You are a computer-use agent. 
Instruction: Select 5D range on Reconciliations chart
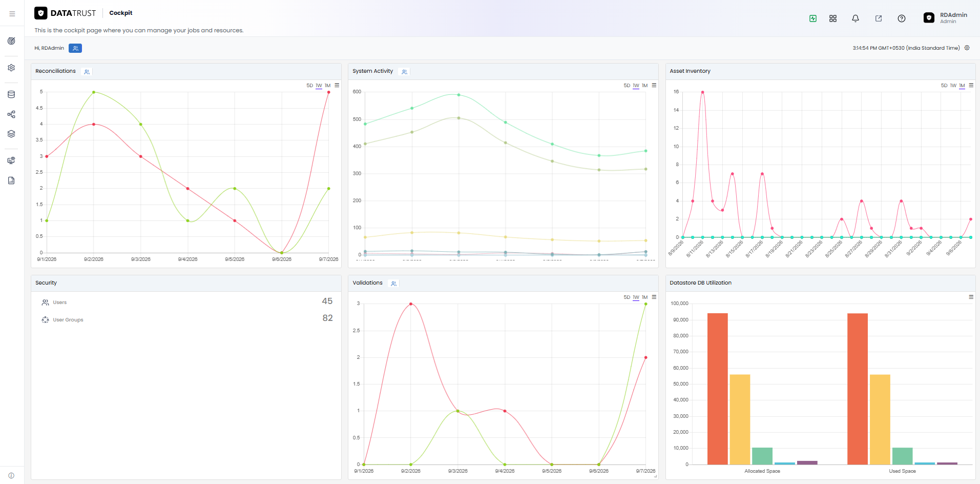coord(309,86)
